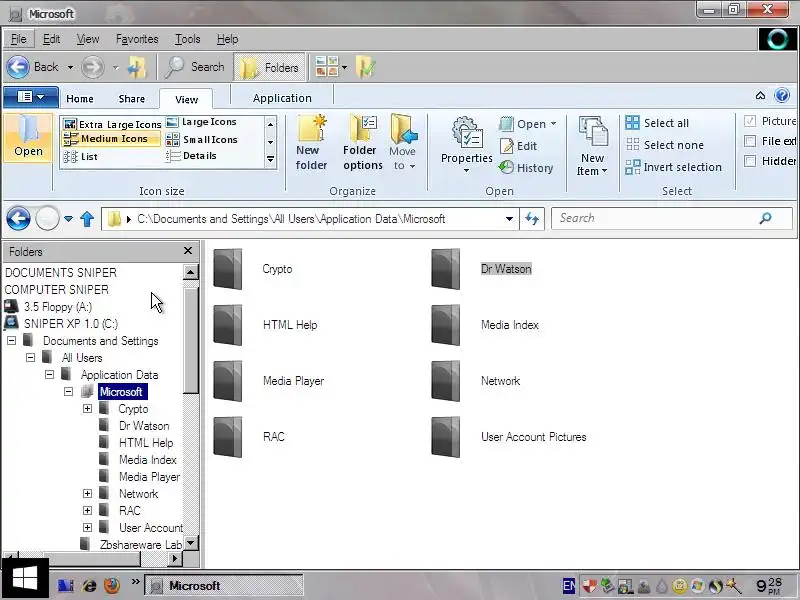Viewport: 800px width, 600px height.
Task: Close the Folders pane
Action: pyautogui.click(x=188, y=251)
